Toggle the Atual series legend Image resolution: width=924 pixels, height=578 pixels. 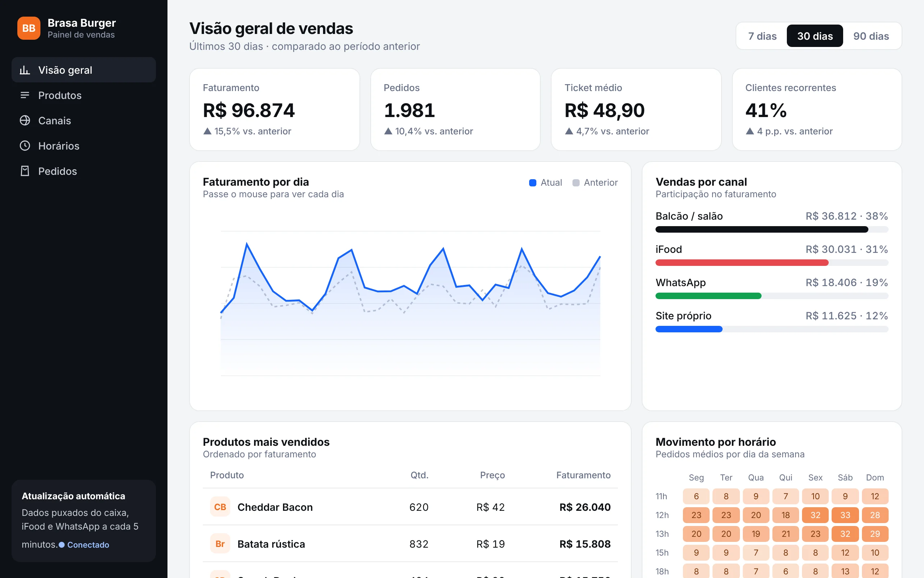545,183
